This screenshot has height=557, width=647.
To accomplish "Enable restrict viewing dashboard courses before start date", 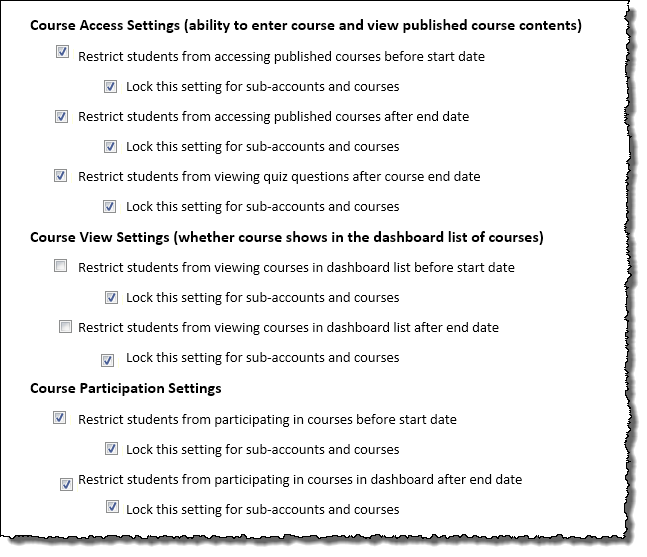I will [x=62, y=266].
